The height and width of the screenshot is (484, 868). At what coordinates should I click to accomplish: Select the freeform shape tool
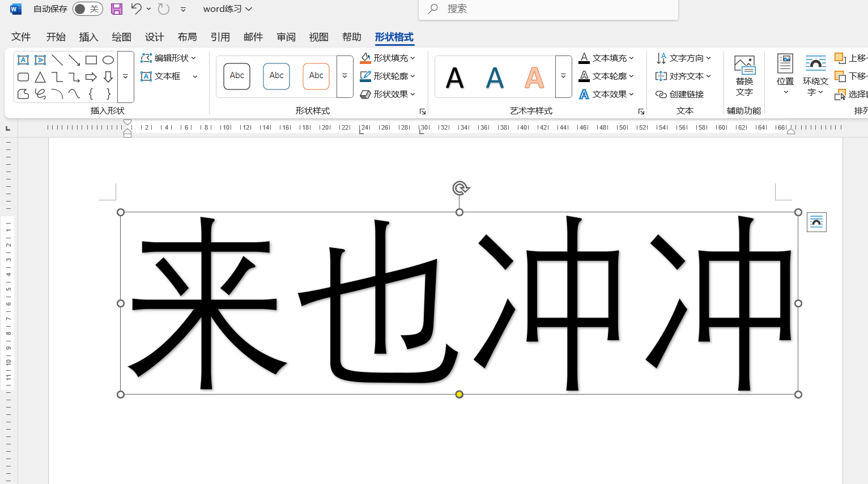pyautogui.click(x=23, y=94)
